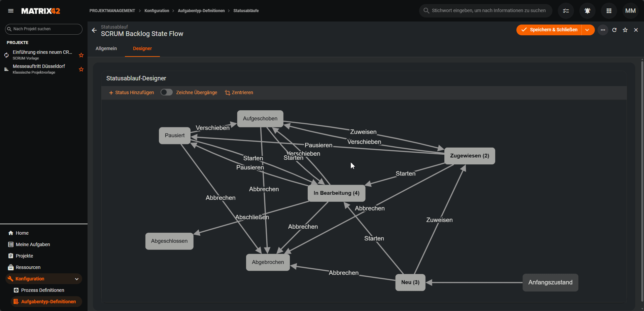Image resolution: width=644 pixels, height=311 pixels.
Task: Expand the Speichern & Schließen dropdown arrow
Action: point(587,30)
